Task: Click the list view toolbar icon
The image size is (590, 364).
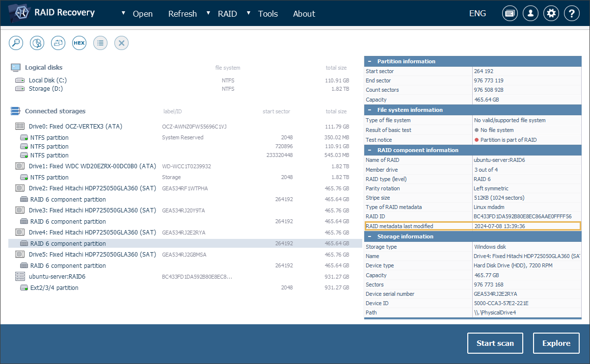Action: (x=100, y=43)
